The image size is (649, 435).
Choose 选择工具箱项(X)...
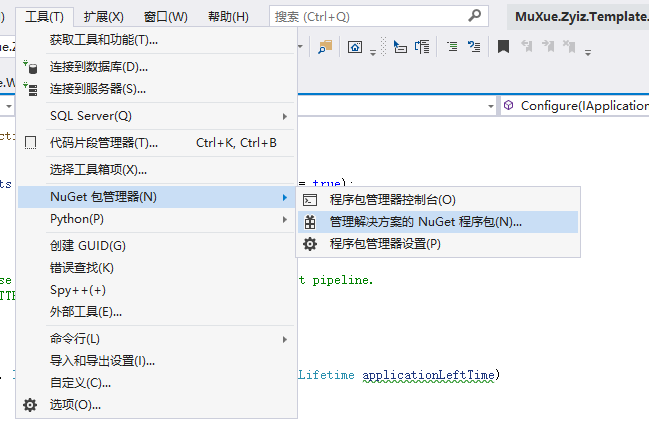[157, 170]
